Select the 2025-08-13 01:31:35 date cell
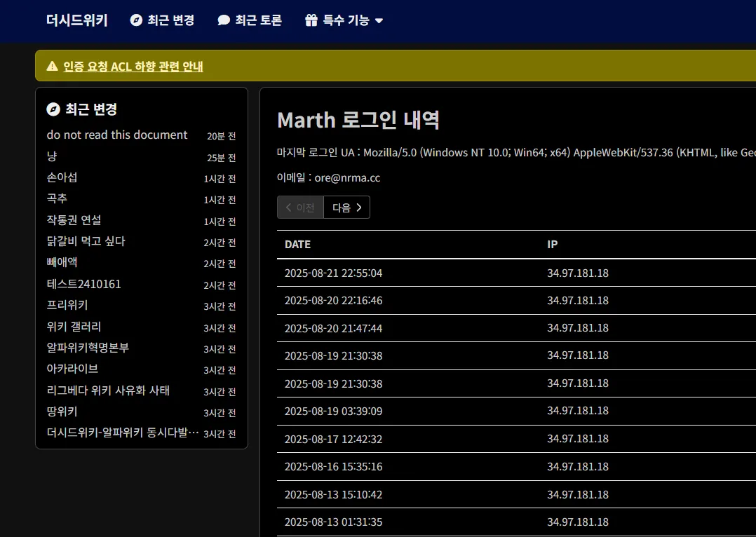The image size is (756, 537). click(x=333, y=522)
